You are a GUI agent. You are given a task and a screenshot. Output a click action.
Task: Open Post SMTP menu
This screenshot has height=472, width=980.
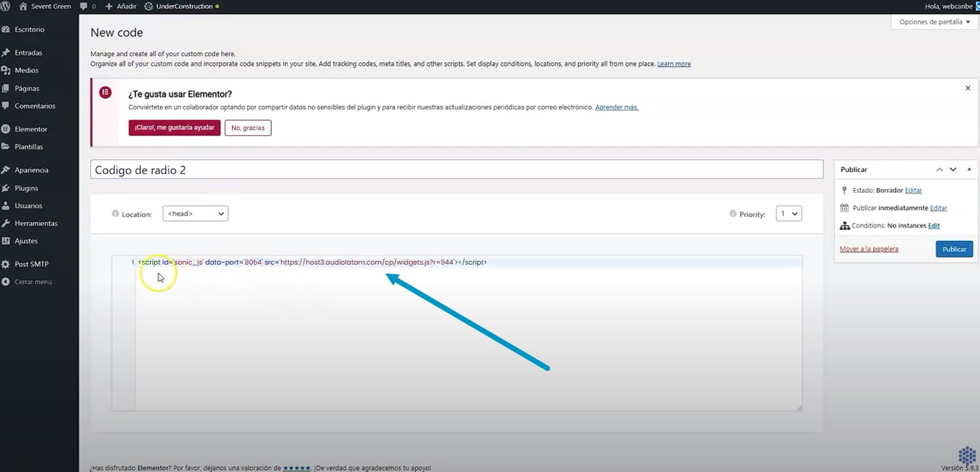point(32,264)
